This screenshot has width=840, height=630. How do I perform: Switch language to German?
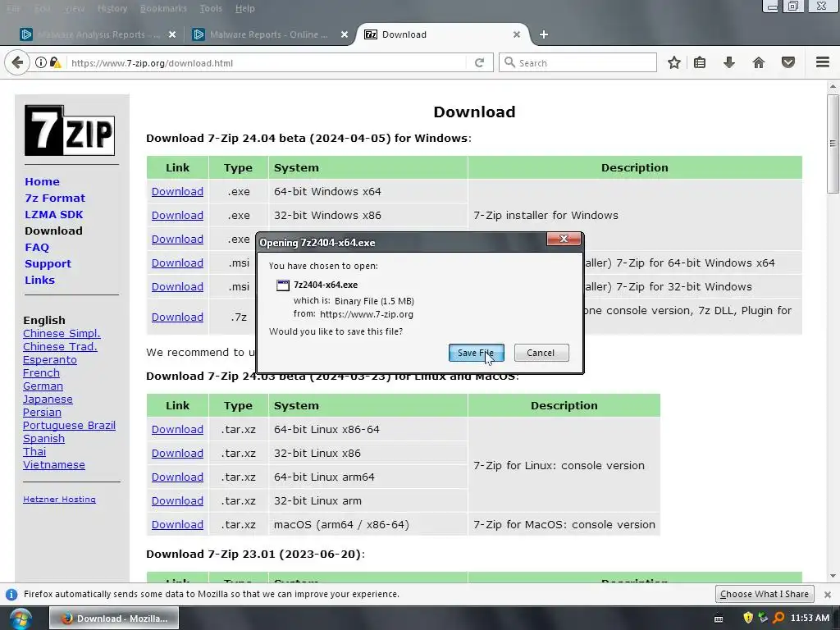(x=43, y=386)
